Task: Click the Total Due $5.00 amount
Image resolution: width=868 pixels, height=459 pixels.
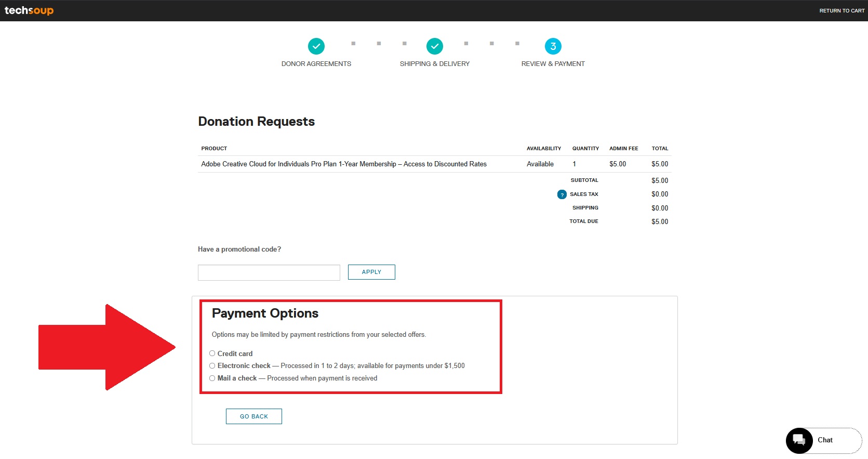Action: [660, 221]
